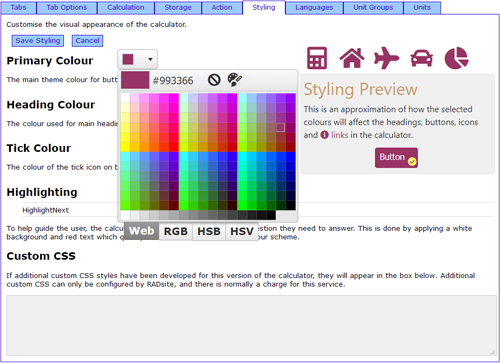The image size is (500, 363).
Task: Open the Primary Colour dropdown arrow
Action: (x=150, y=59)
